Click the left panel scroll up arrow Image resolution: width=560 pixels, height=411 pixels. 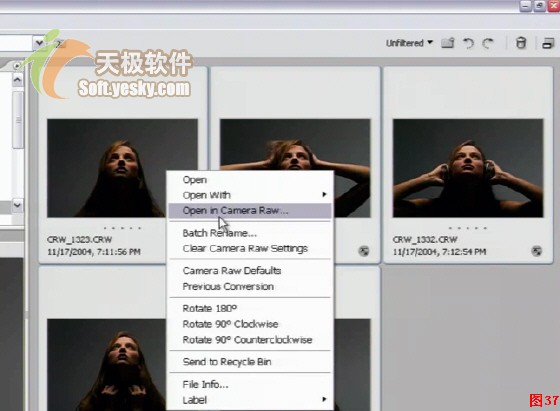pyautogui.click(x=18, y=80)
